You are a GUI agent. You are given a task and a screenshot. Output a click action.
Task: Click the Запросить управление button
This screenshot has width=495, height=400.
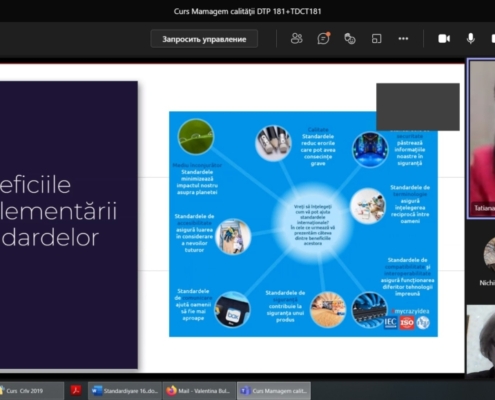[204, 39]
